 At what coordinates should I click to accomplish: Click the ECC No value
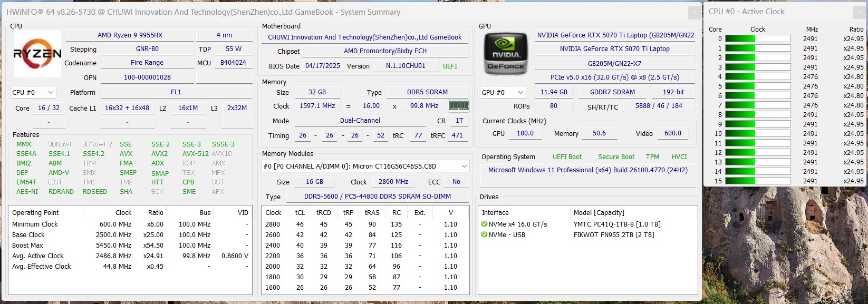(456, 182)
